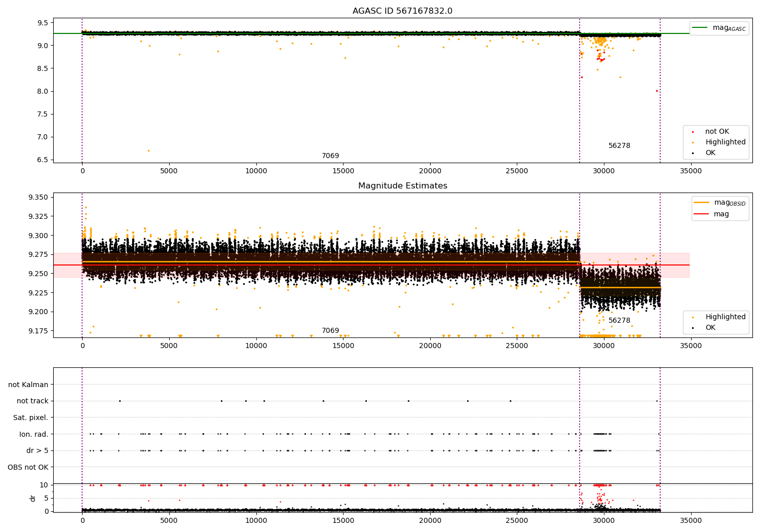Viewport: 760px width, 532px height.
Task: Click '20000' x-axis tick in top plot
Action: coord(430,171)
